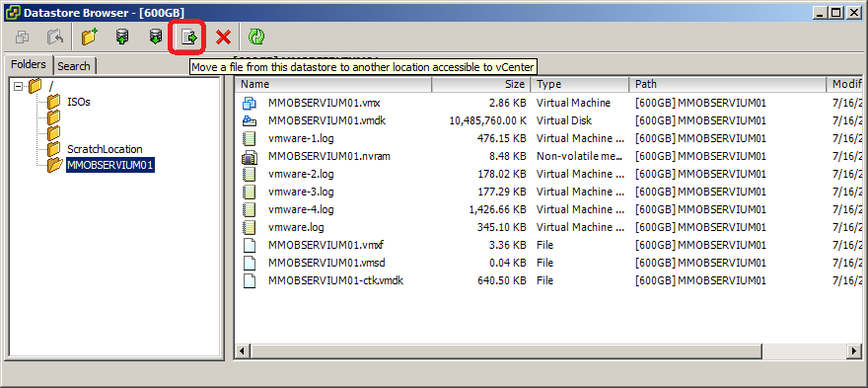Image resolution: width=868 pixels, height=388 pixels.
Task: Open the ScratchLocation folder
Action: (x=105, y=149)
